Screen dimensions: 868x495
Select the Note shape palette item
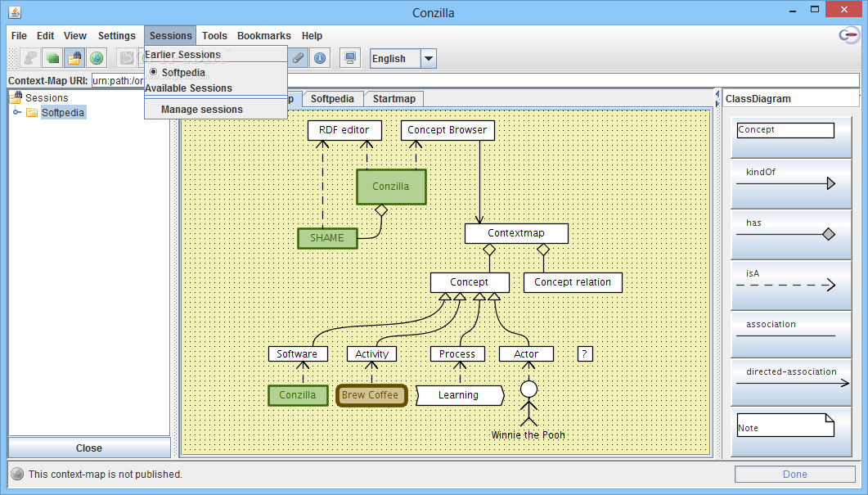click(790, 431)
